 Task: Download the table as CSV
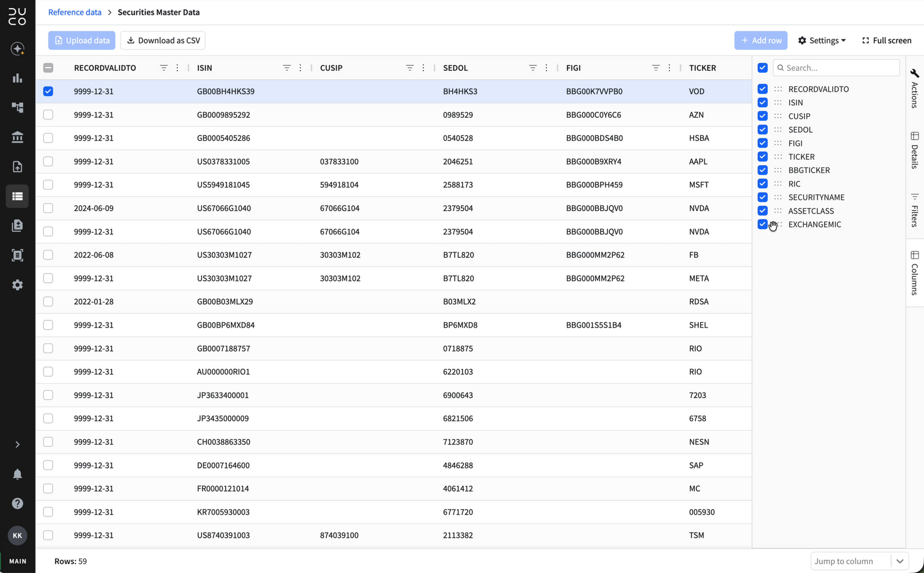click(x=163, y=40)
